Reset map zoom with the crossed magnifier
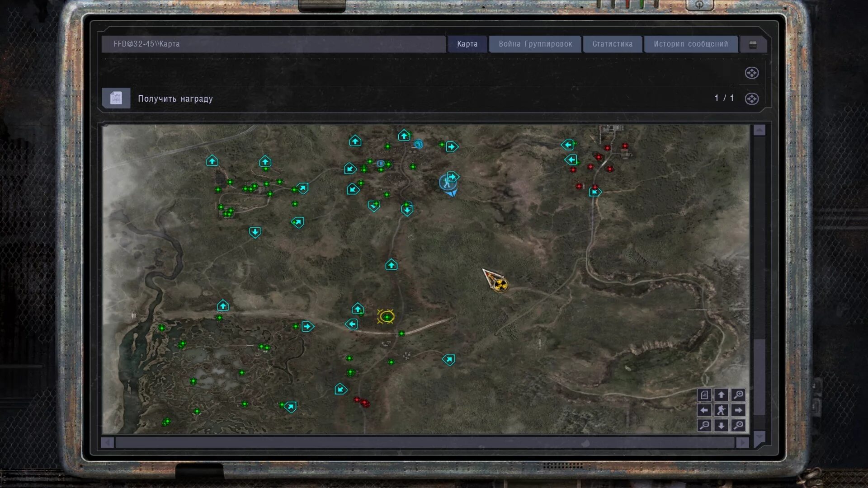 738,425
